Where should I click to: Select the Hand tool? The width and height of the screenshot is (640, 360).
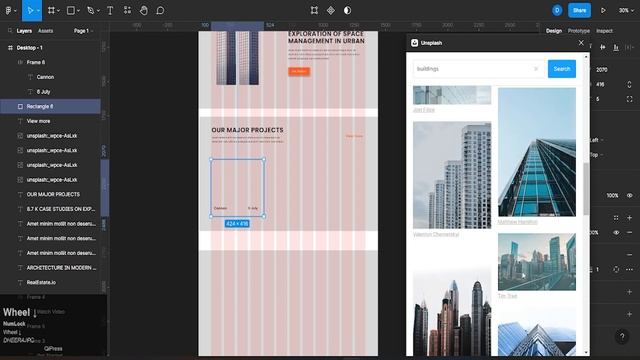(144, 11)
